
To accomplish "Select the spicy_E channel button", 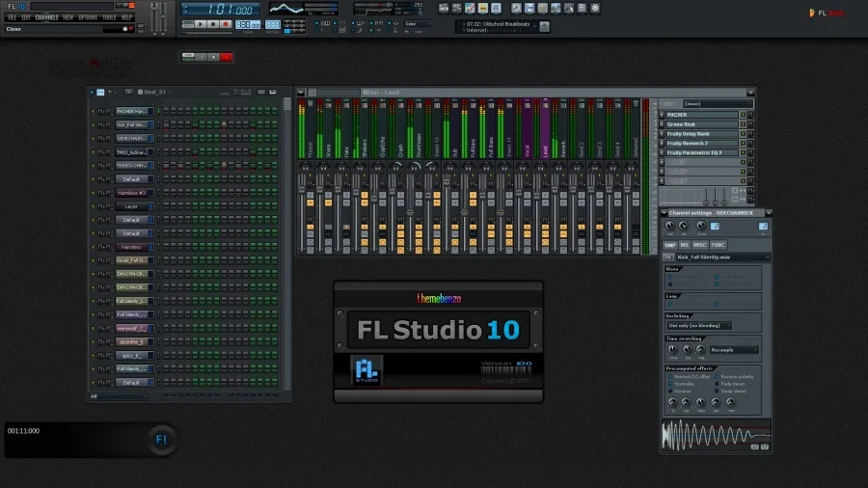I will 132,356.
